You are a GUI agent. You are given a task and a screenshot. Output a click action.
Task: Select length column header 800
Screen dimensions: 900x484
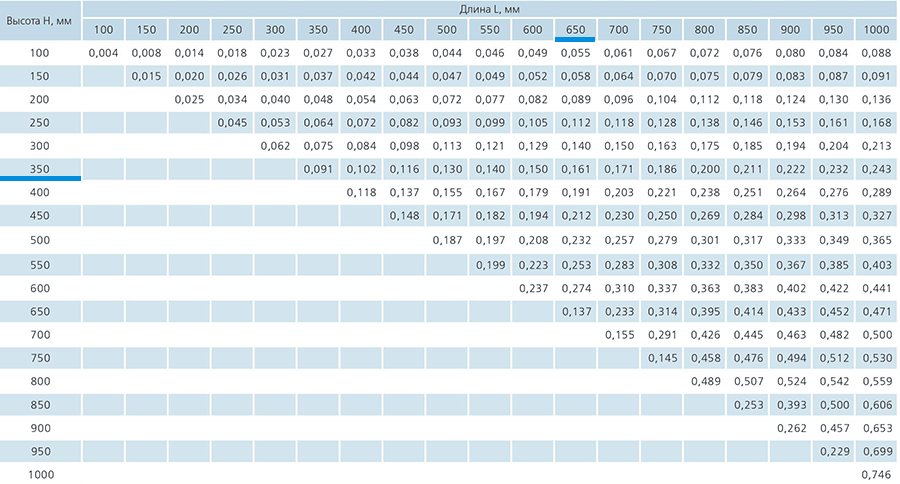point(704,30)
